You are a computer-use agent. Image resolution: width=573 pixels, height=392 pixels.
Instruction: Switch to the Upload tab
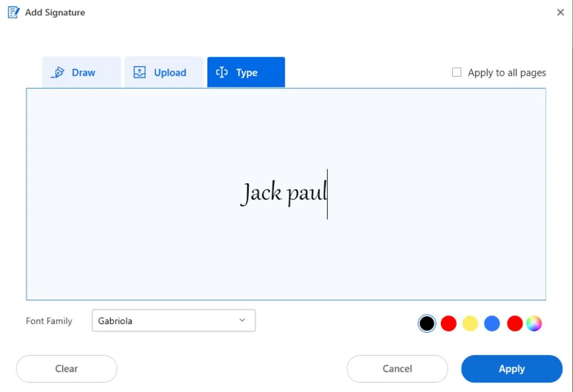163,72
